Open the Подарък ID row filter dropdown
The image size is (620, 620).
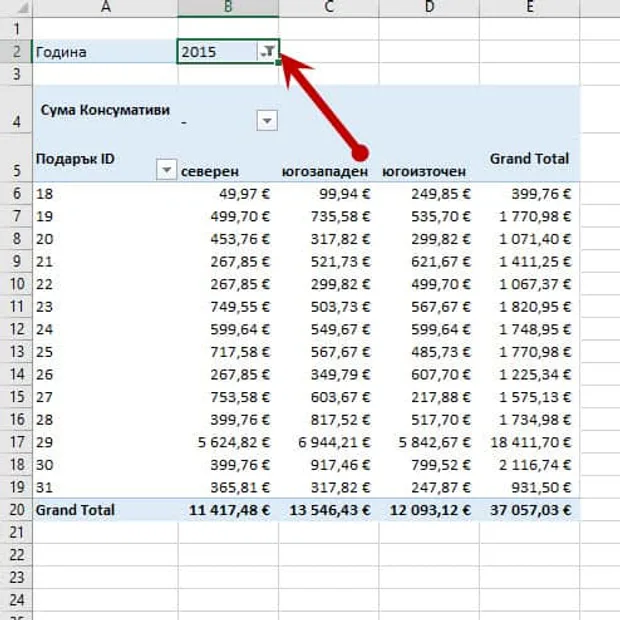tap(166, 170)
